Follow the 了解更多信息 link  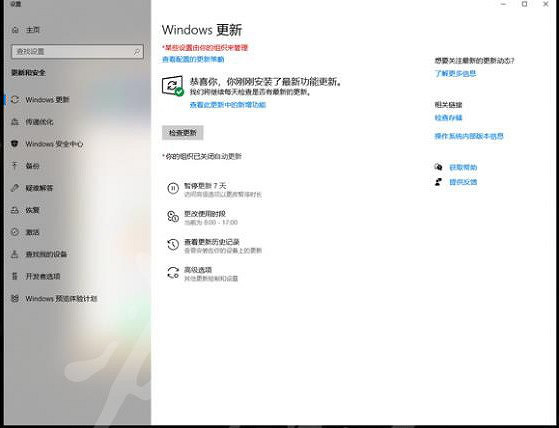(455, 74)
